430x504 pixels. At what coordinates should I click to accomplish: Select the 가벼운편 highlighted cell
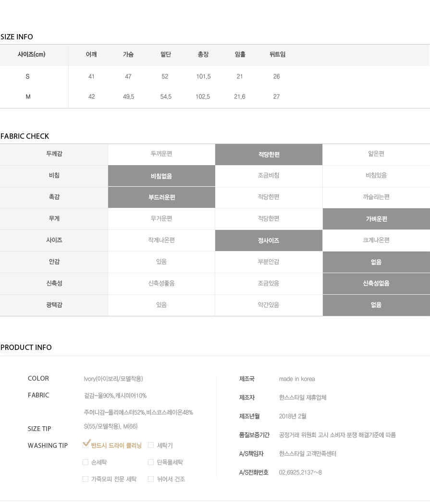coord(376,219)
